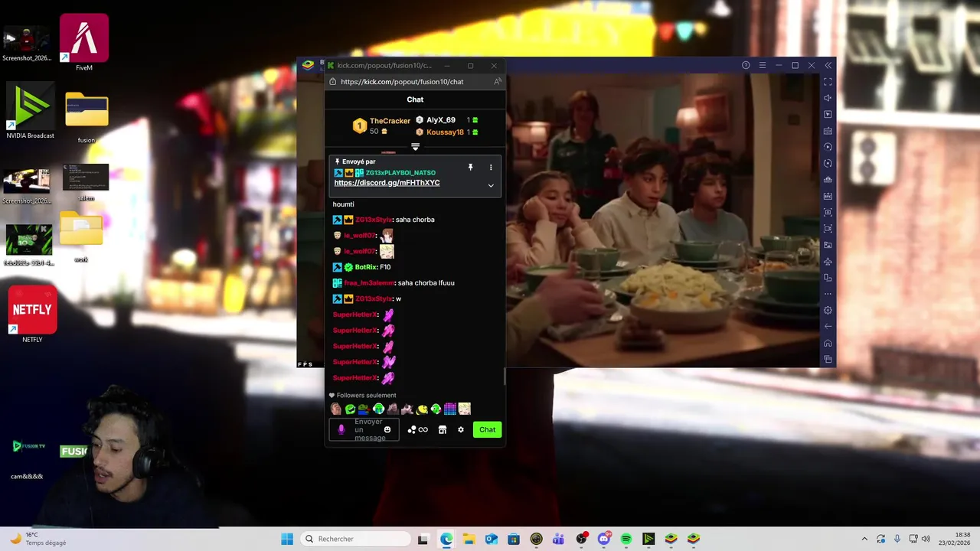Go back with BlueStacks back arrow
The image size is (980, 551).
828,327
